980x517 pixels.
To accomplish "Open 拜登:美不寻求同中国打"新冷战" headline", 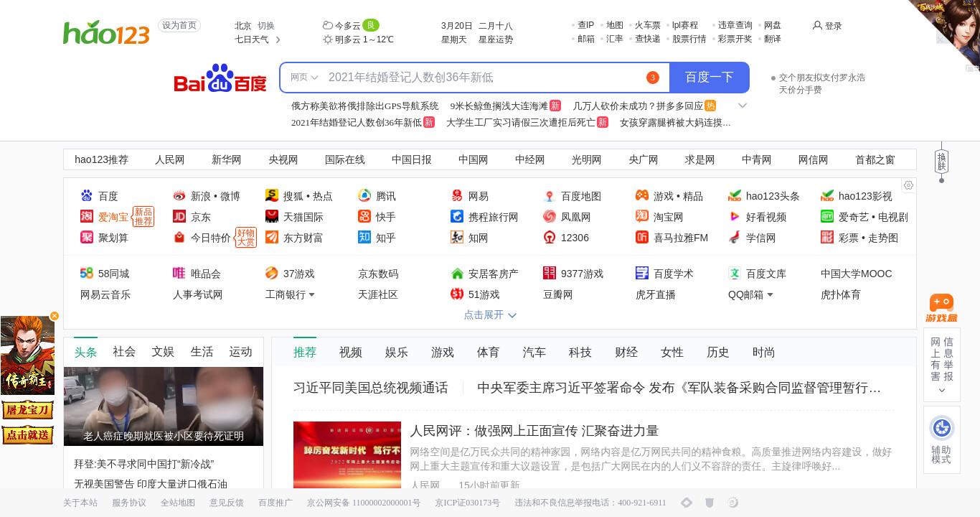I will tap(144, 464).
